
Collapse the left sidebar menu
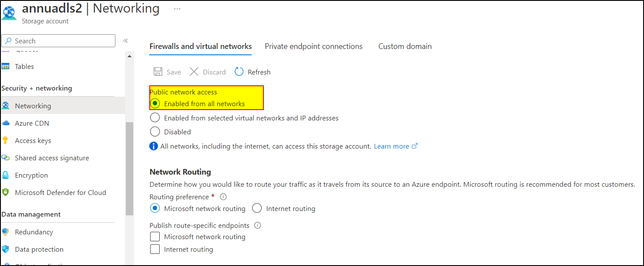(x=125, y=40)
